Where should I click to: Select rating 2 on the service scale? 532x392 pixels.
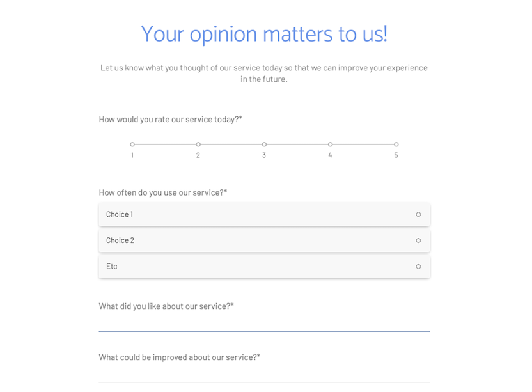tap(198, 144)
